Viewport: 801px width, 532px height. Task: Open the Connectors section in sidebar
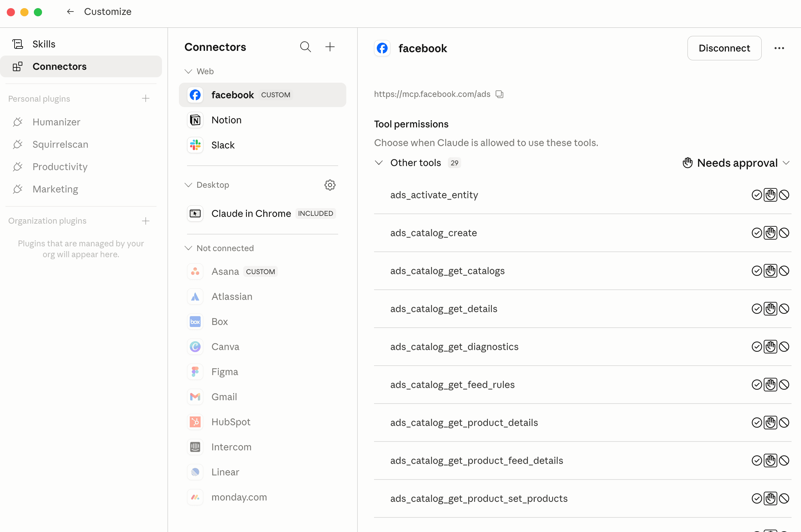click(81, 66)
